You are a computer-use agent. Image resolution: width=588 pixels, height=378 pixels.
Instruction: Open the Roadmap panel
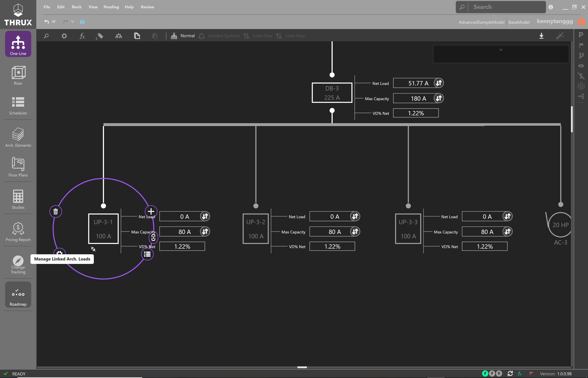coord(18,295)
